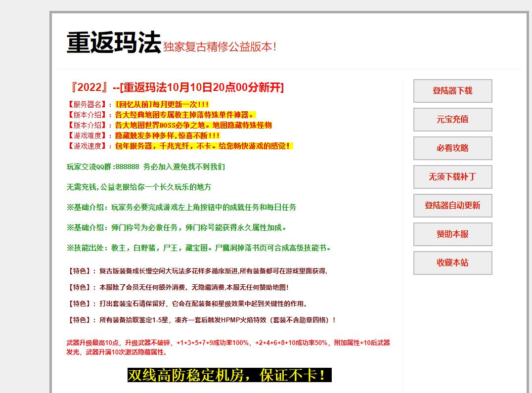Click the 收藏本站 button
Screen dimensions: 532x393
(x=452, y=263)
